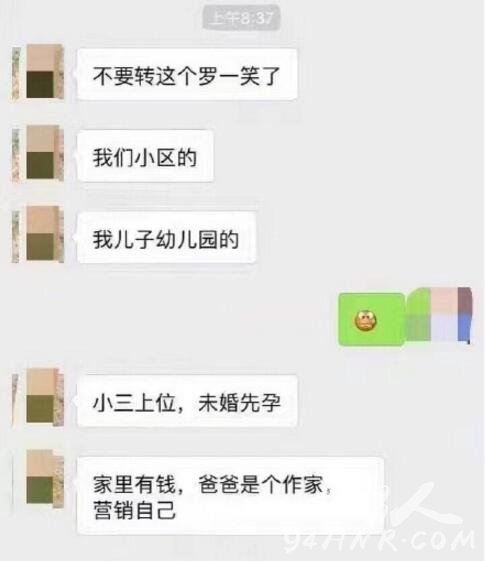Tap the frowning emoji in the green bubble
The image size is (485, 561).
tap(366, 320)
